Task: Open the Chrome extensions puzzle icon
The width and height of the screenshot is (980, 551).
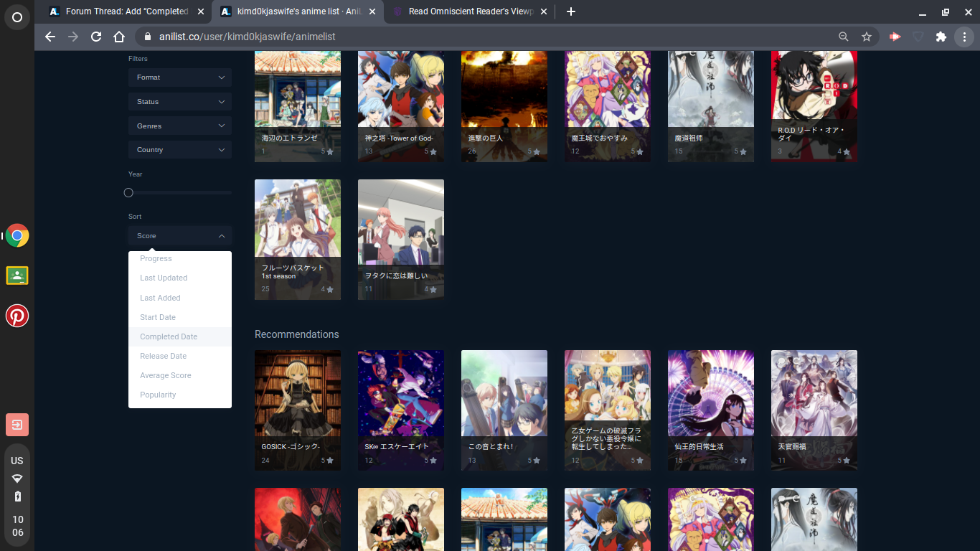Action: coord(941,37)
